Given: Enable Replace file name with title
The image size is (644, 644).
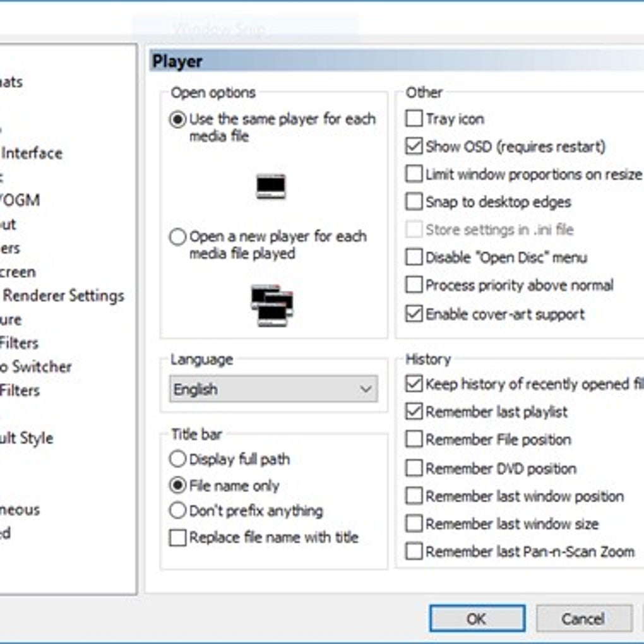Looking at the screenshot, I should point(179,538).
